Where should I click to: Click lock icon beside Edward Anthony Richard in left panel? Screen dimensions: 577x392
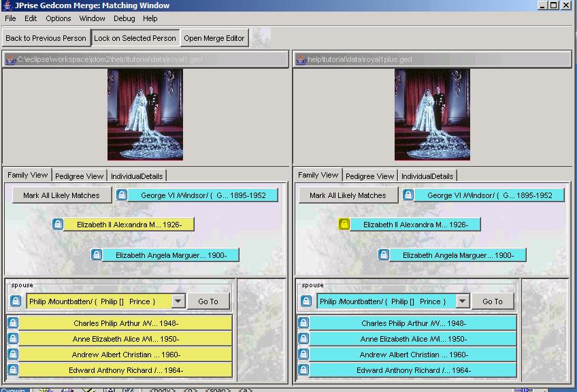(13, 370)
